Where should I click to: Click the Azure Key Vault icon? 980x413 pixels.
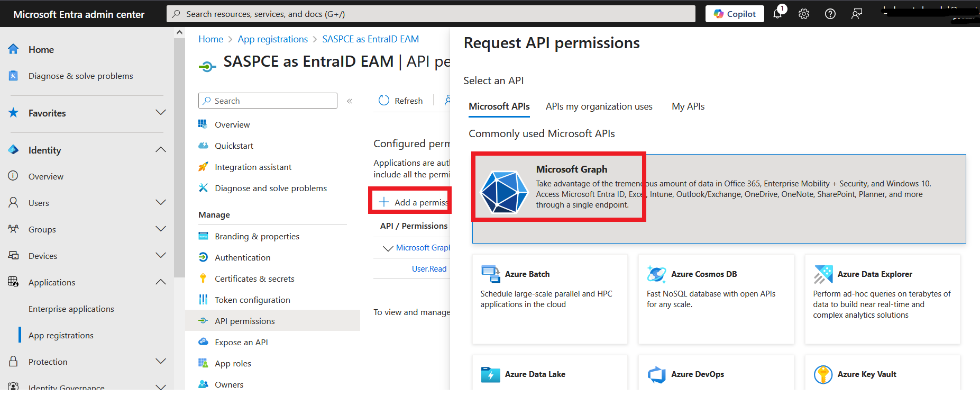pos(823,374)
